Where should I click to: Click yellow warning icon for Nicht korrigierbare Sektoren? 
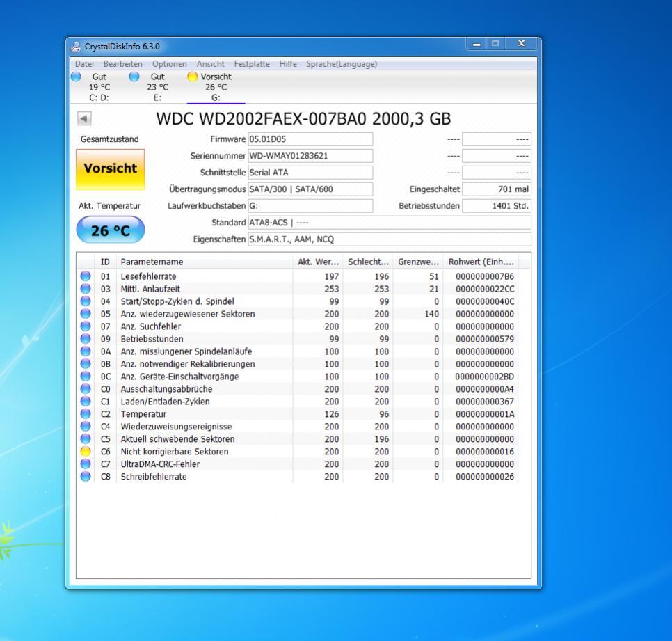(x=86, y=451)
